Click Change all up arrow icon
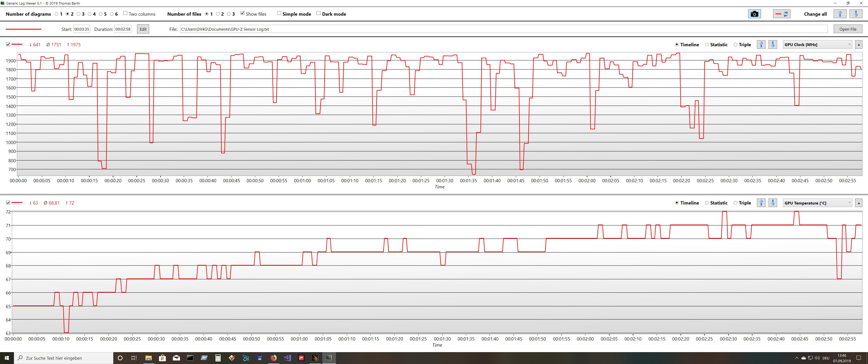Screen dimensions: 868x364 point(840,14)
